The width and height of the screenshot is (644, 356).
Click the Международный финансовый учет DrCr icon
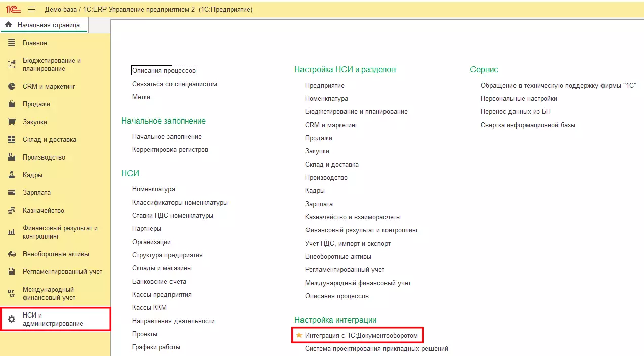coord(12,294)
